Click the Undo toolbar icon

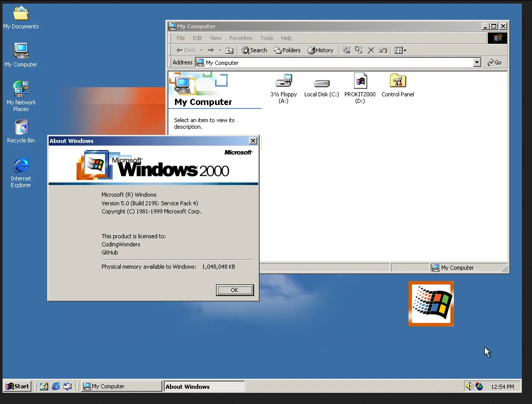pyautogui.click(x=383, y=50)
